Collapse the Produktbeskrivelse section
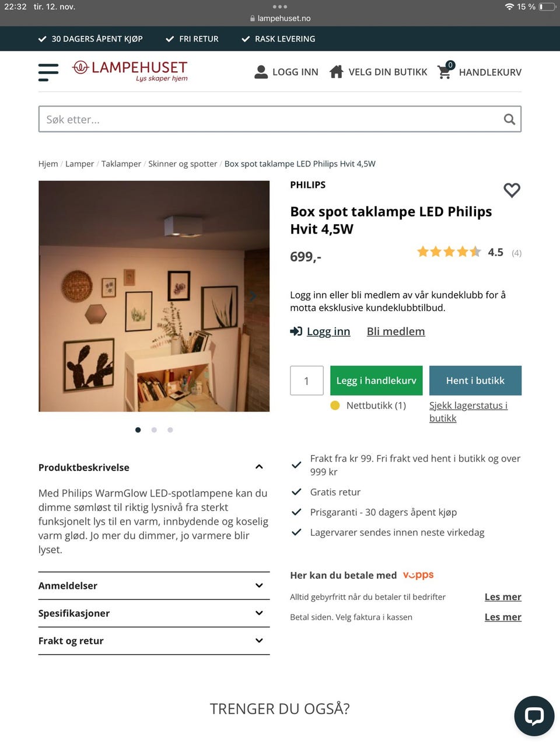Screen dimensions: 560x747 258,466
